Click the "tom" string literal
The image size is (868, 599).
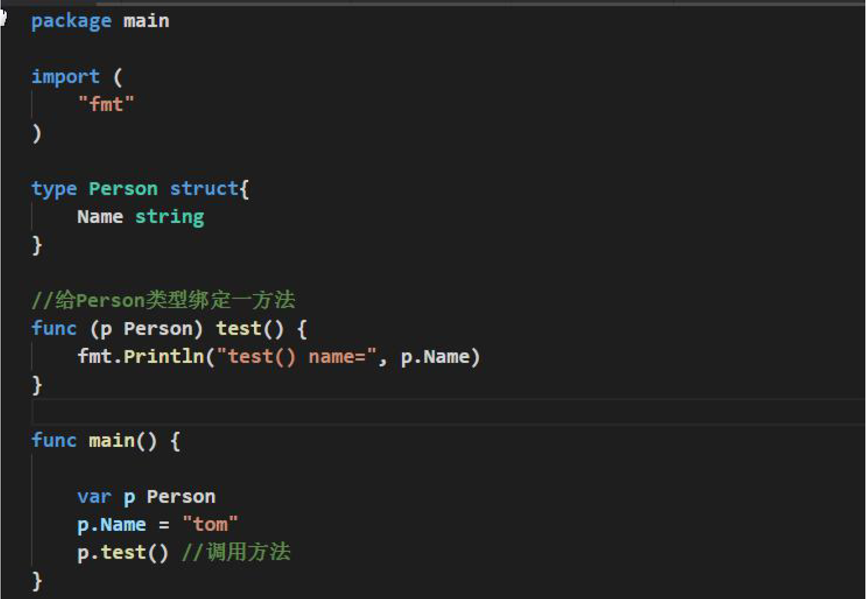pos(210,524)
